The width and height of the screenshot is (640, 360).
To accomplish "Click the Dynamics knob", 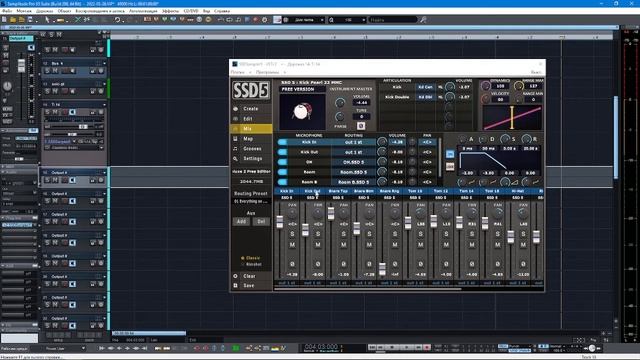I will (x=485, y=86).
